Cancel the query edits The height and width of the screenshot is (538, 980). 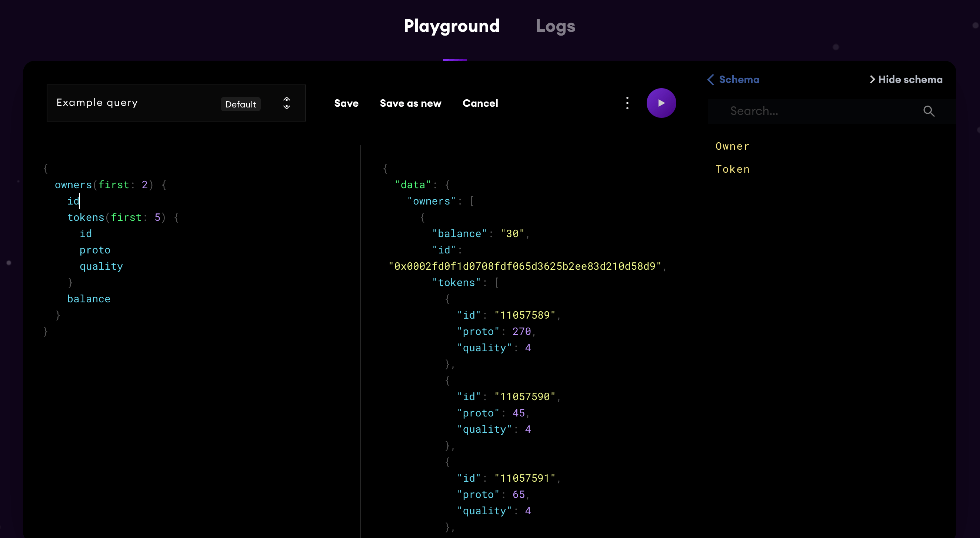(480, 103)
